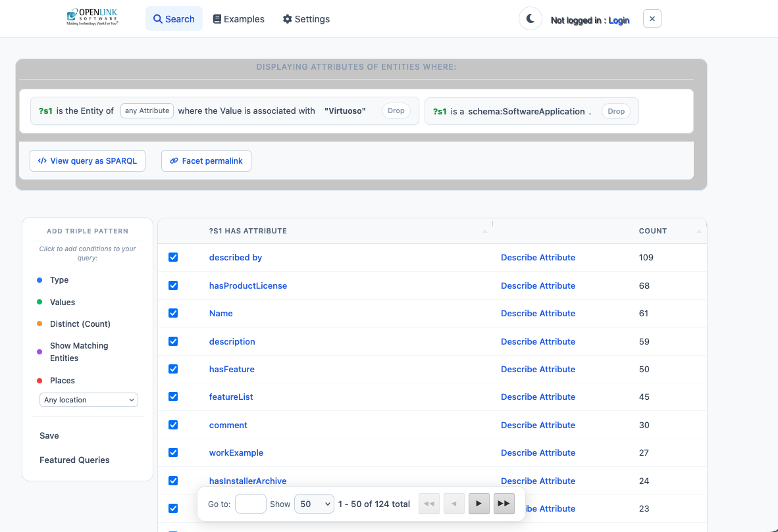Click the Go to page input field
The width and height of the screenshot is (778, 532).
250,504
